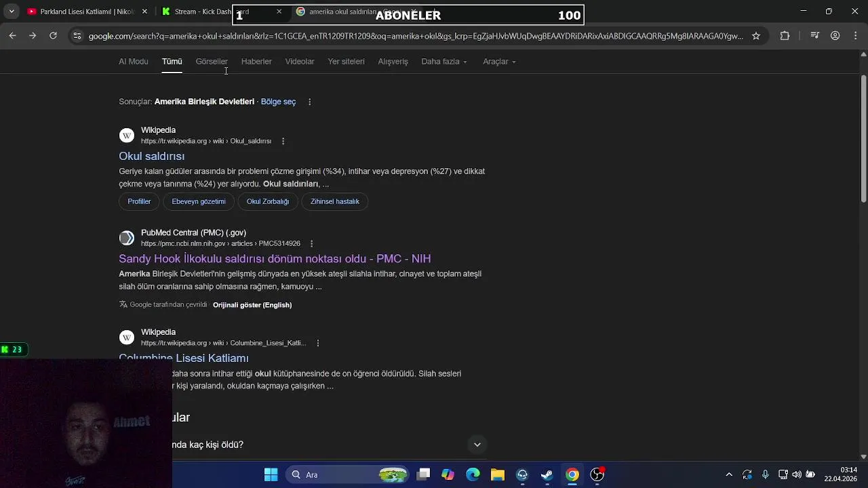Image resolution: width=868 pixels, height=488 pixels.
Task: Open the Sandy Hook İlkokulu saldırısı result
Action: point(275,258)
